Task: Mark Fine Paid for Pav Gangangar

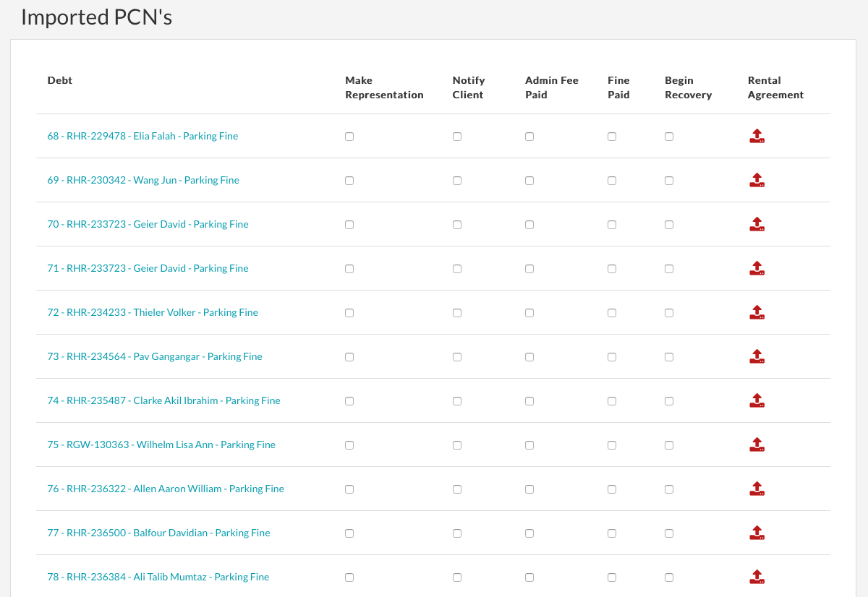Action: coord(612,357)
